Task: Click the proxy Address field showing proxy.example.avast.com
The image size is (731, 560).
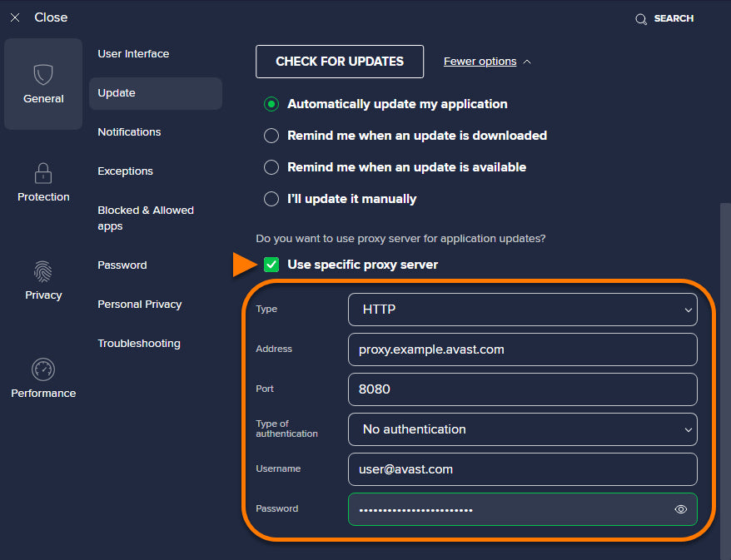Action: 522,349
